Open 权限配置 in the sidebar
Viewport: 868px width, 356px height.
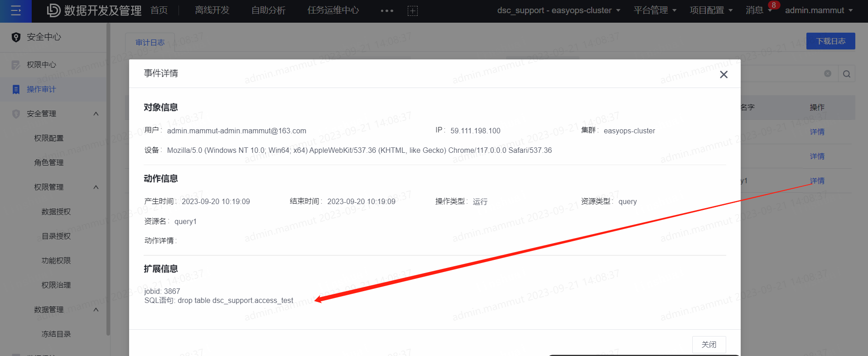[49, 138]
